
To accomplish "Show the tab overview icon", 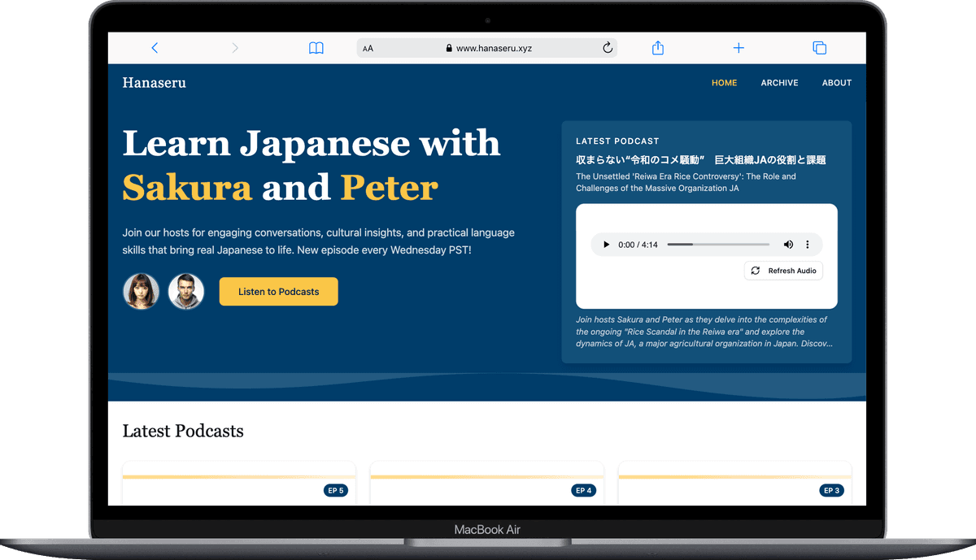I will point(819,48).
